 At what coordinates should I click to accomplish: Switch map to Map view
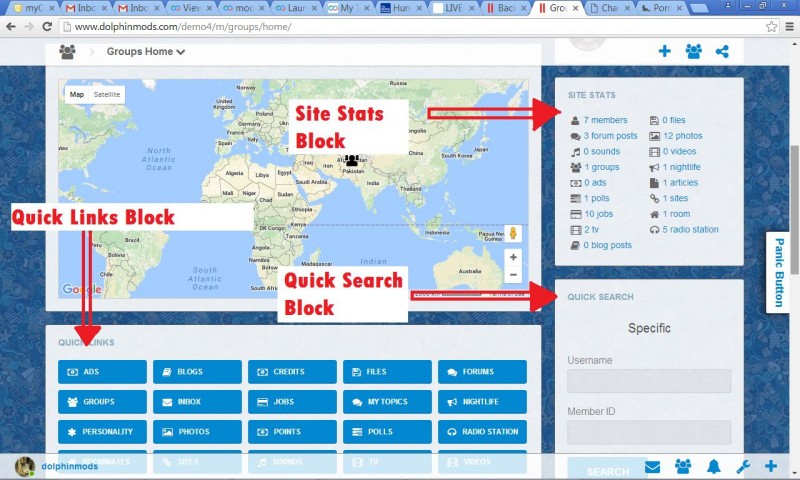(x=77, y=94)
